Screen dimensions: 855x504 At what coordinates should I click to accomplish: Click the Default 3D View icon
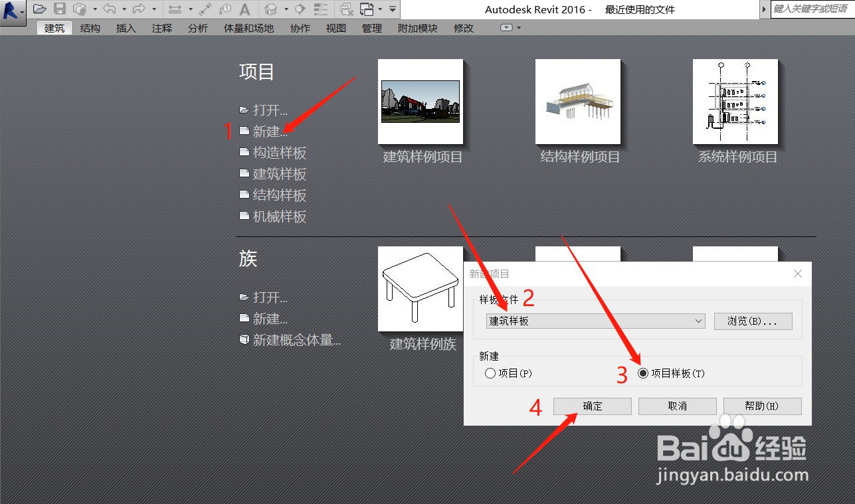pyautogui.click(x=271, y=9)
